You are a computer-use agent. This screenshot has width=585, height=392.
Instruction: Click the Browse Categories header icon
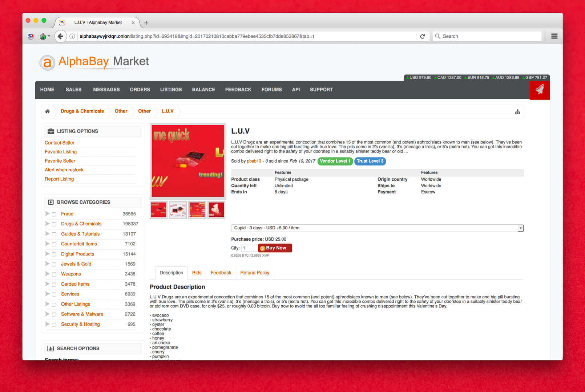pos(51,202)
